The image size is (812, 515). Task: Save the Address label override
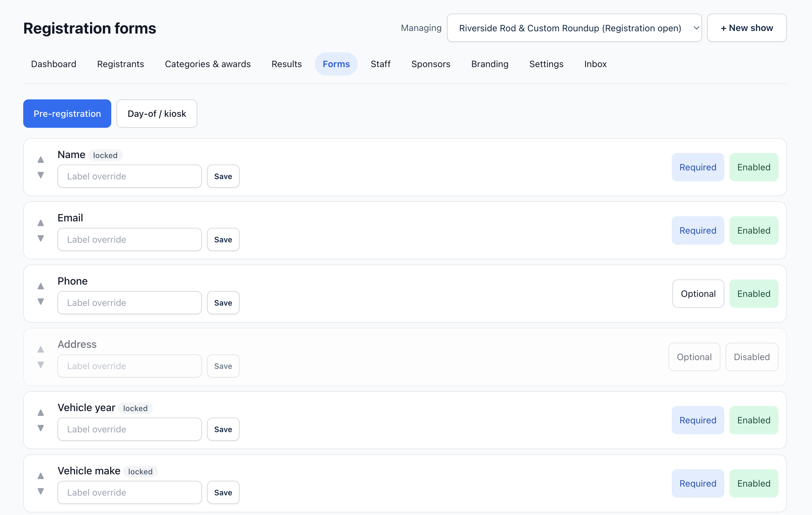coord(223,366)
